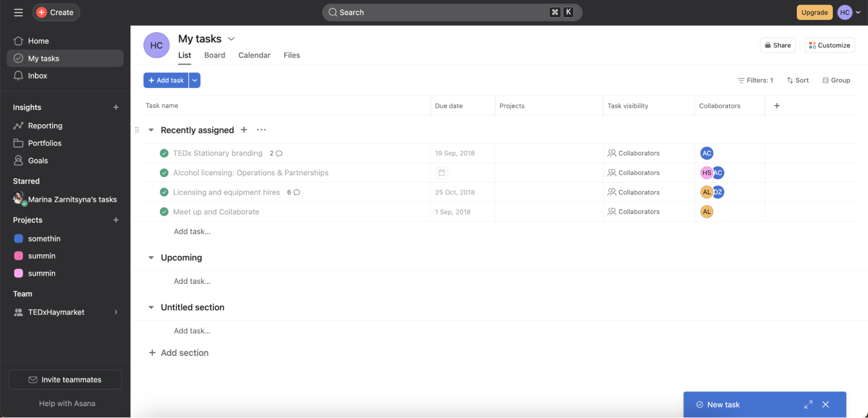
Task: Add a new project with plus
Action: coord(116,220)
